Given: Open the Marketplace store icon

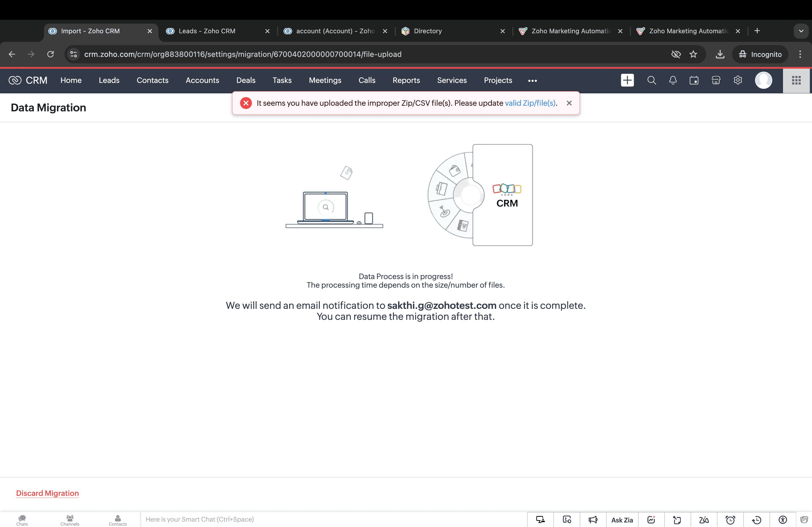Looking at the screenshot, I should [x=716, y=80].
